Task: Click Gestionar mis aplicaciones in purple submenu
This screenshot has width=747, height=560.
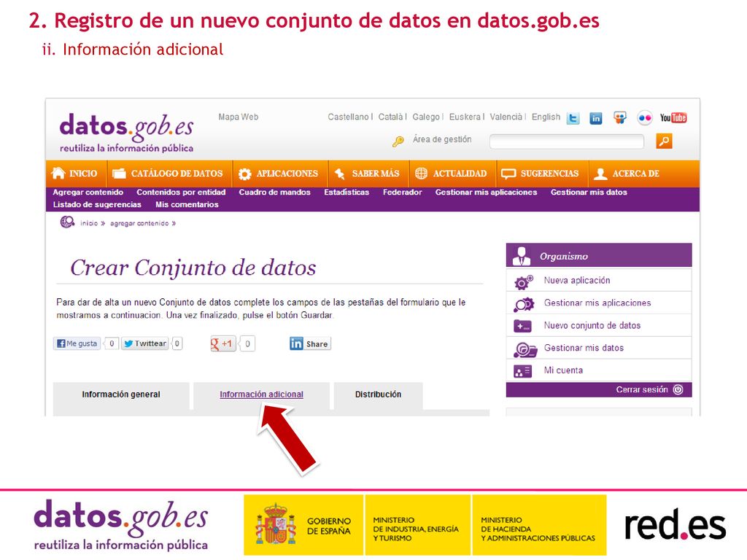Action: [486, 192]
